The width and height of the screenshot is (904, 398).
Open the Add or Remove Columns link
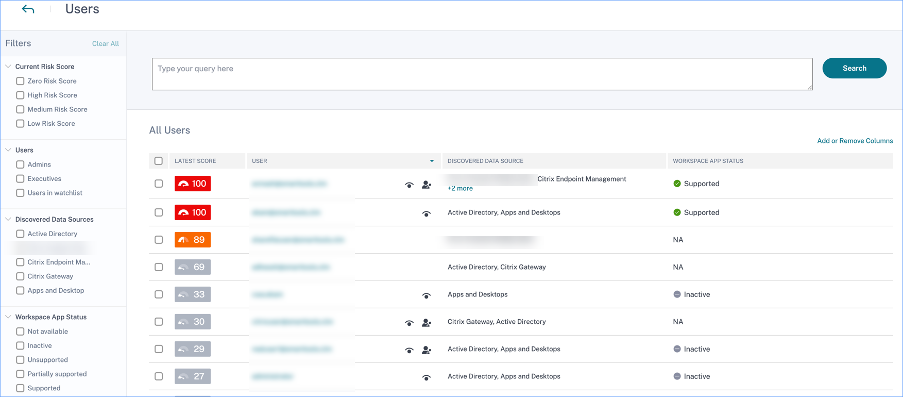(855, 141)
